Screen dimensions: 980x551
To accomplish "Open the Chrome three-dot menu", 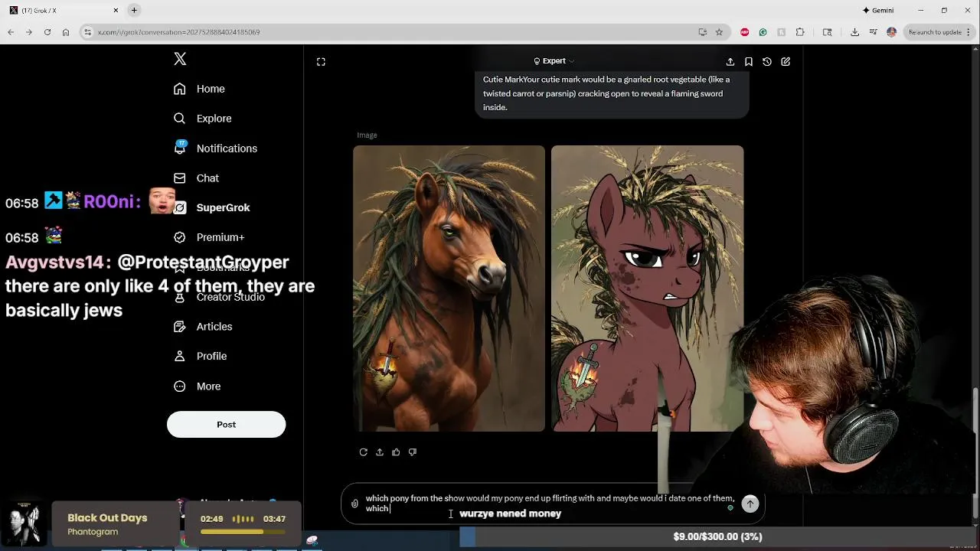I will pos(969,32).
